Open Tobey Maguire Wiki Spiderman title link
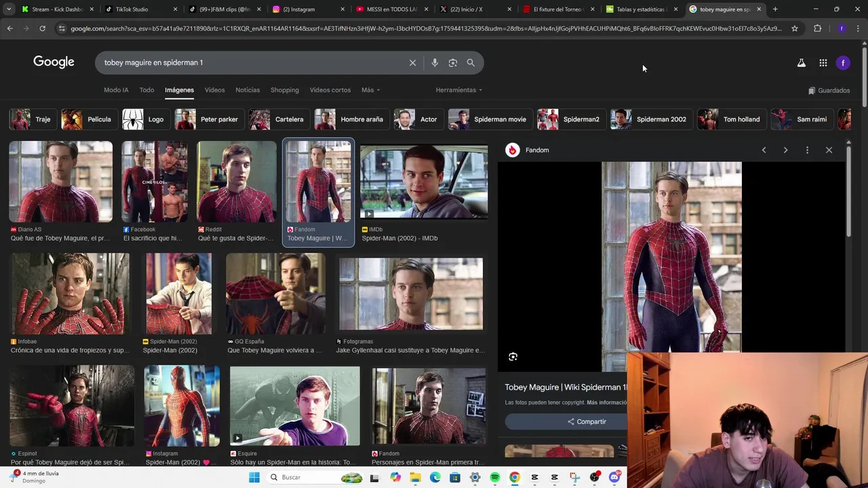Screen dimensions: 868x488 tap(566, 387)
